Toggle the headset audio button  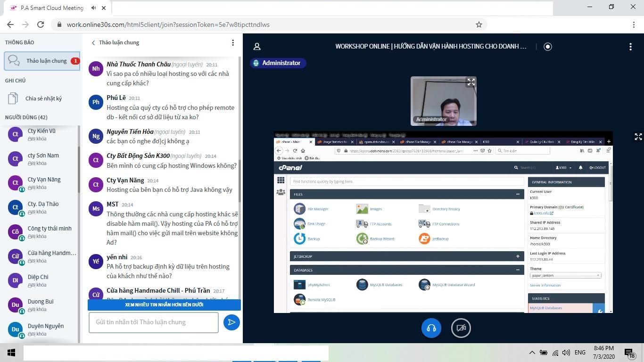point(431,328)
